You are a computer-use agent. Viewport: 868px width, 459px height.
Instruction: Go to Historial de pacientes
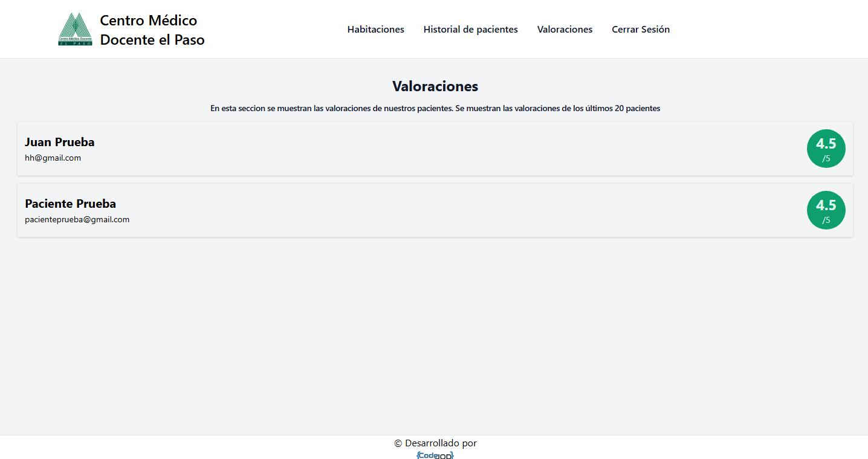tap(470, 30)
